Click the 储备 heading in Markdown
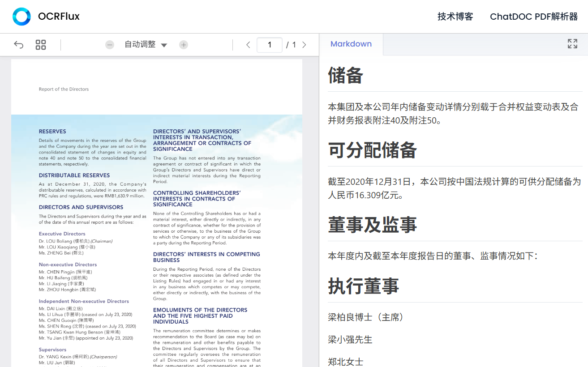588x367 pixels. point(345,75)
